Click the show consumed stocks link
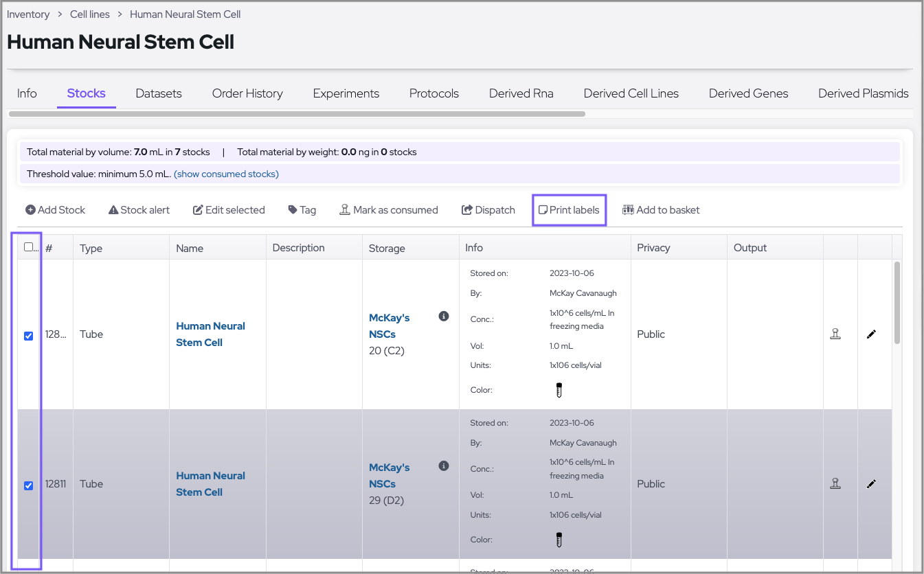Screen dimensions: 924x574 pyautogui.click(x=226, y=174)
